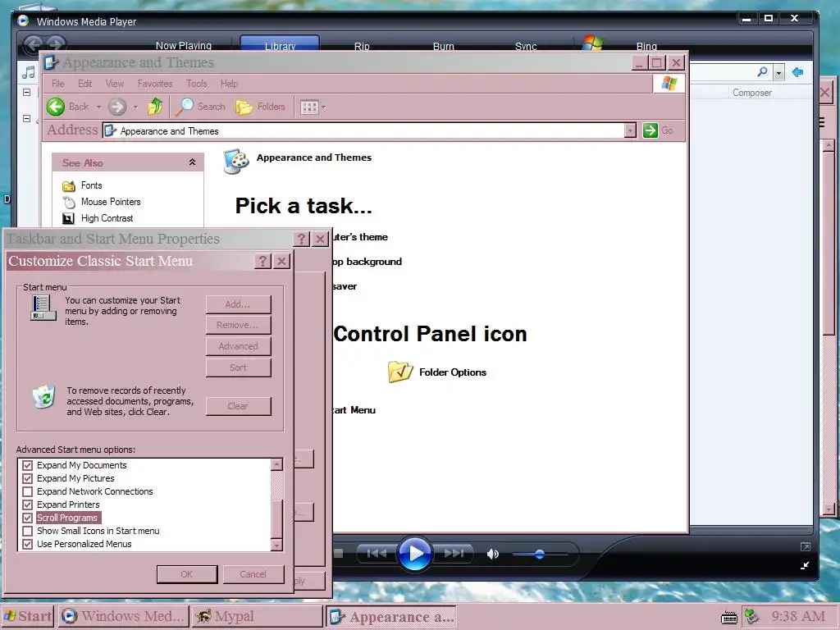Click the Media Player search magnifier icon
Screen dimensions: 840x630
762,72
